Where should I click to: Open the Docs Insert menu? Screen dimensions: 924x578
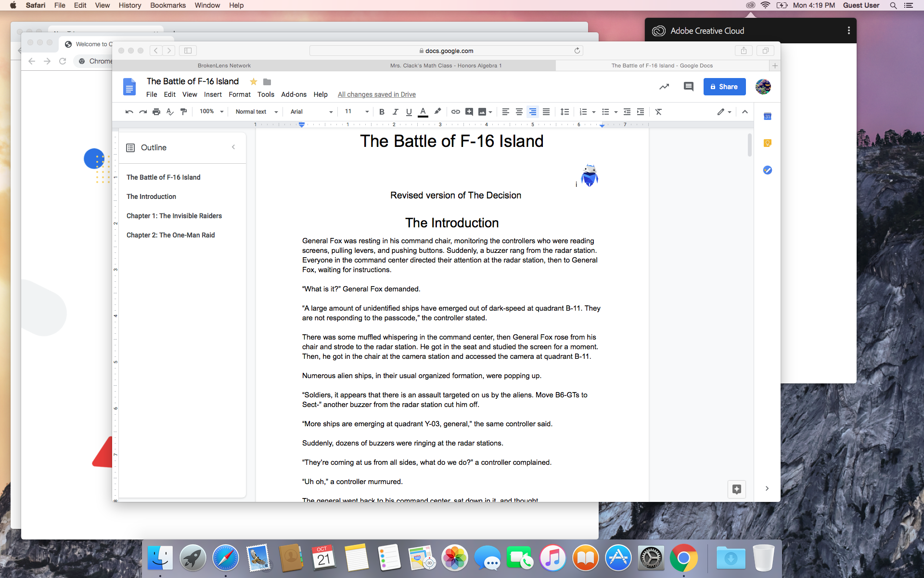pos(213,94)
